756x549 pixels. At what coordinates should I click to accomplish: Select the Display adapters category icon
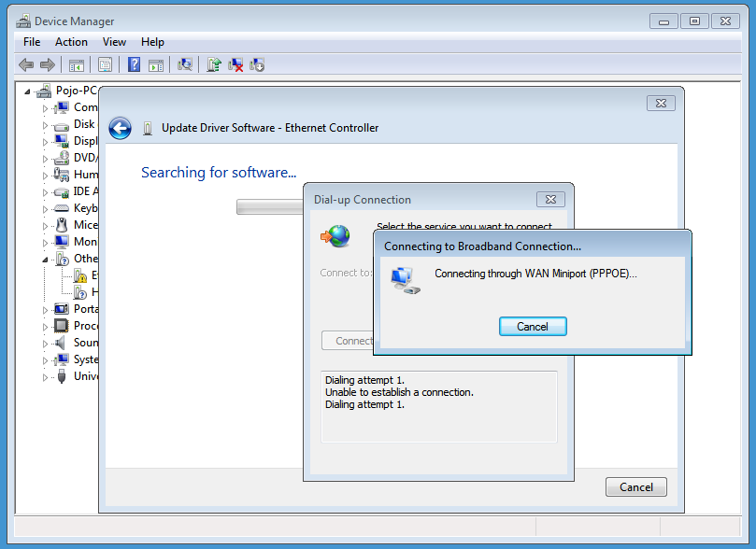click(62, 141)
